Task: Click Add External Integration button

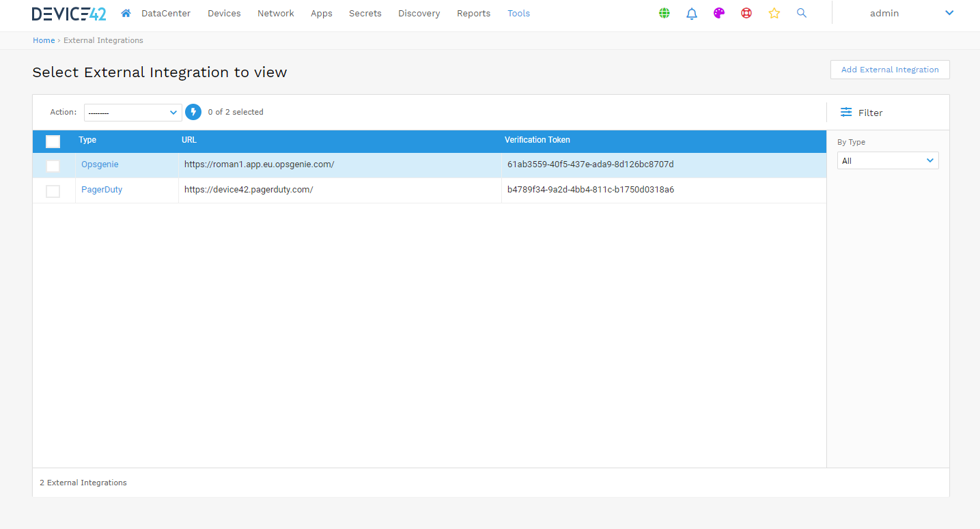Action: [x=889, y=70]
